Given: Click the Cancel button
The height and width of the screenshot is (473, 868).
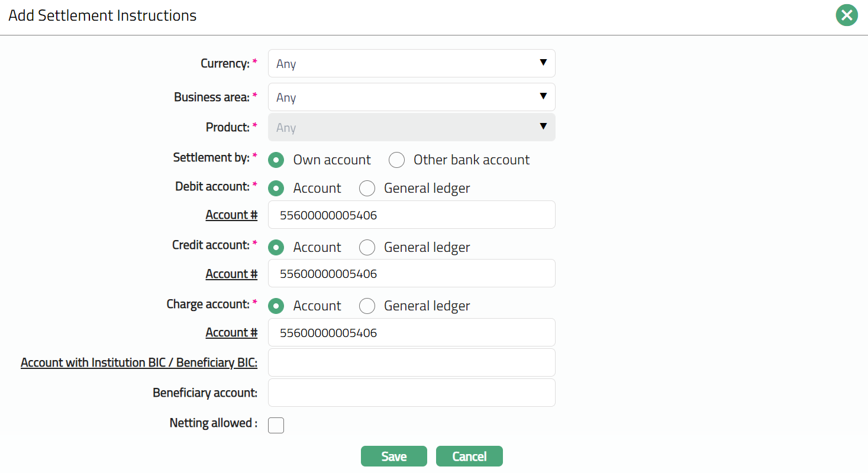Looking at the screenshot, I should (x=469, y=456).
